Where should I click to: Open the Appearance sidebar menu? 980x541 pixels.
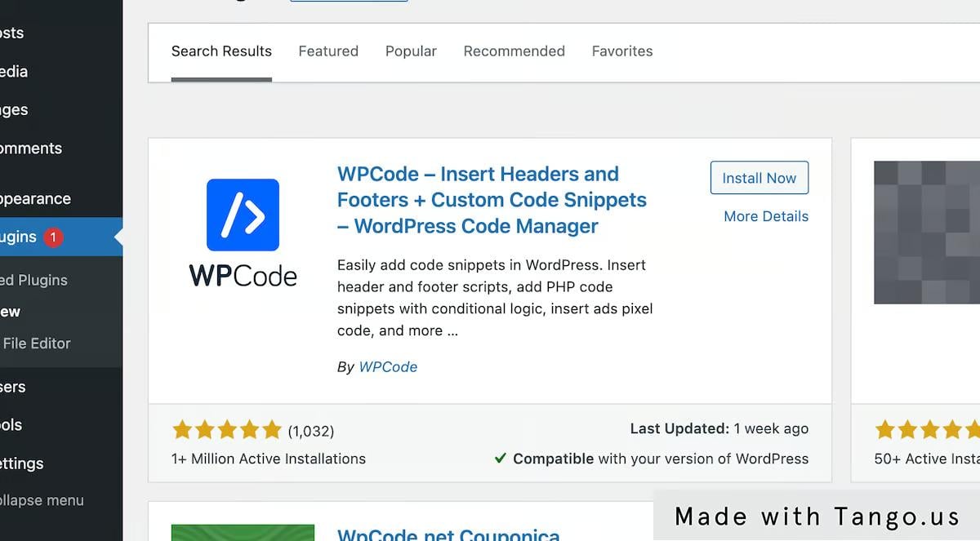click(36, 198)
